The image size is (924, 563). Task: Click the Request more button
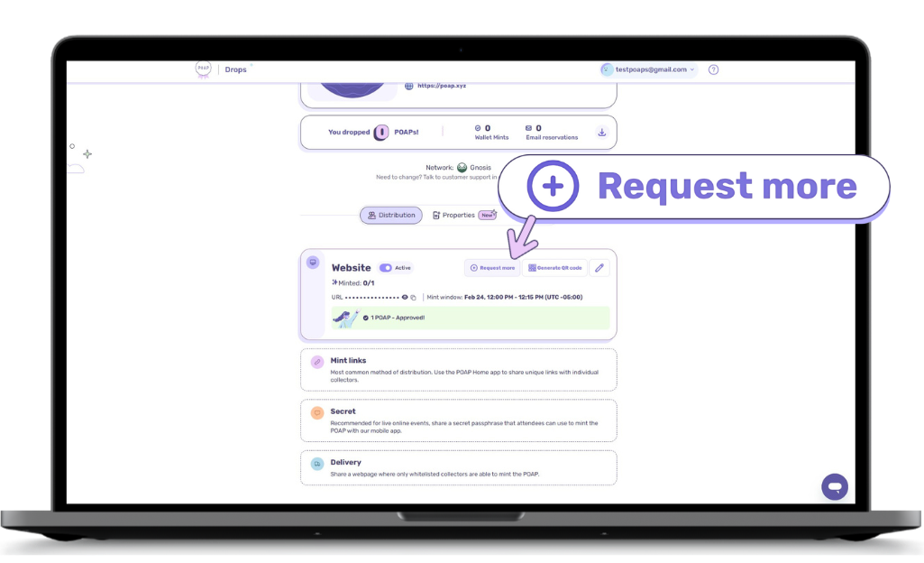492,267
